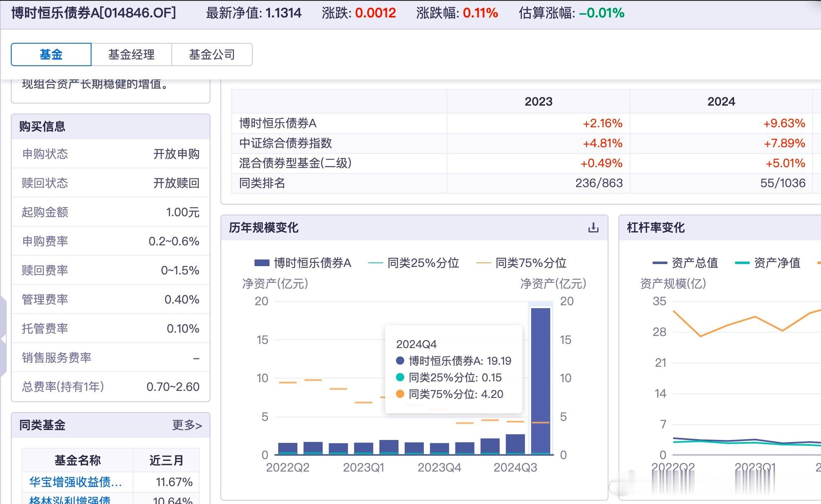
Task: Click 总费率(持有1年) value 0.70~2.60
Action: 173,387
